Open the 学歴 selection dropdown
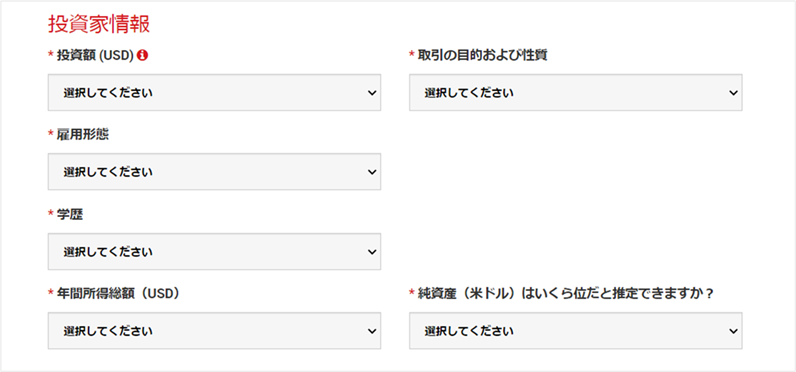Image resolution: width=796 pixels, height=372 pixels. (214, 251)
